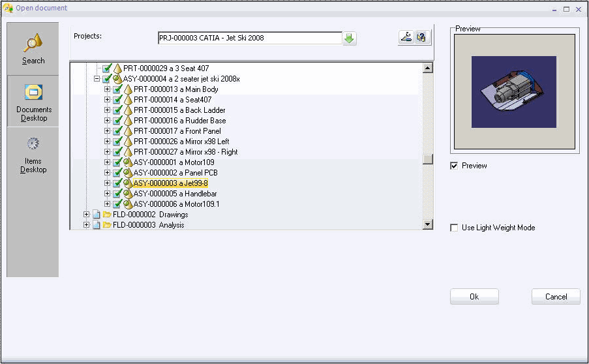589x364 pixels.
Task: Expand the FLD-0000003 Analysis folder
Action: (86, 225)
